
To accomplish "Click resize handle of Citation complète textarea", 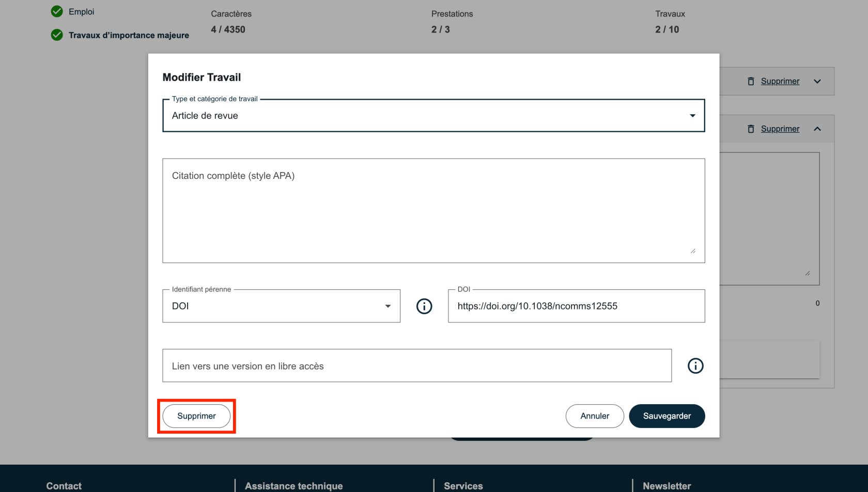I will (x=693, y=251).
